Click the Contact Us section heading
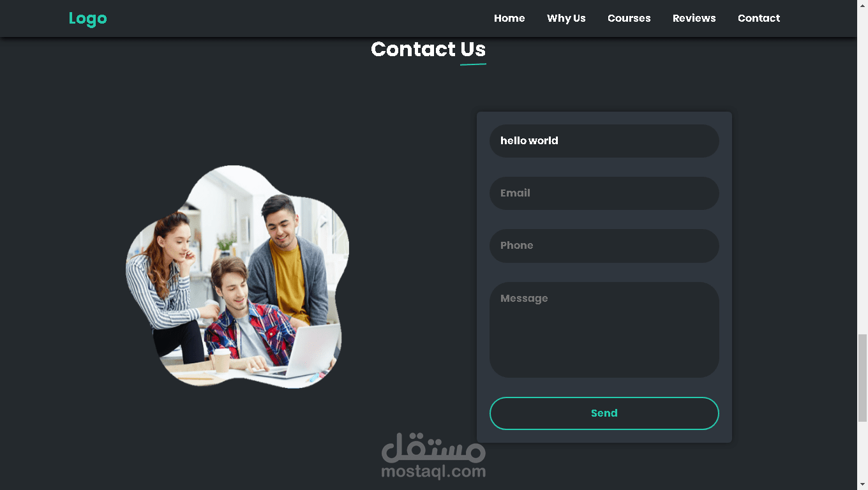 [428, 49]
